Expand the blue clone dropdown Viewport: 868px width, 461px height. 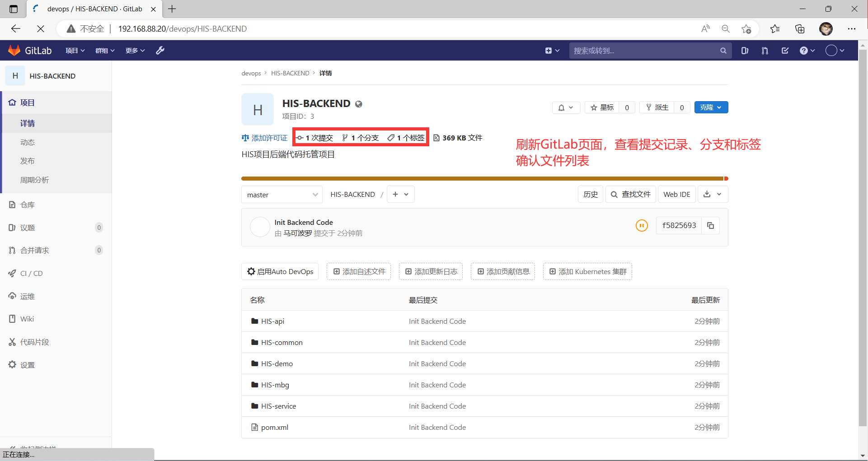pos(711,107)
